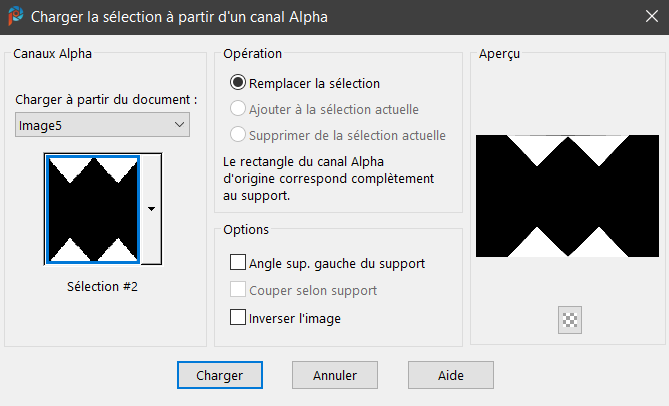The image size is (669, 406).
Task: Check the Inverser l'image box
Action: click(238, 318)
